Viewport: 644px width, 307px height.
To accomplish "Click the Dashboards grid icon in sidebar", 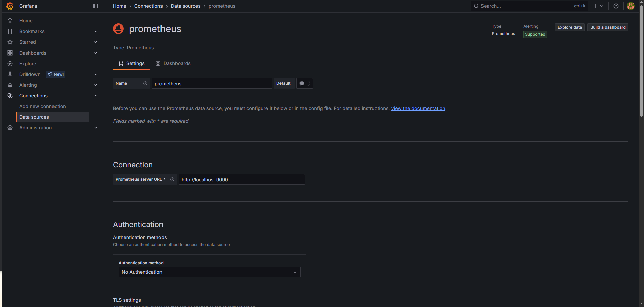I will coord(10,53).
